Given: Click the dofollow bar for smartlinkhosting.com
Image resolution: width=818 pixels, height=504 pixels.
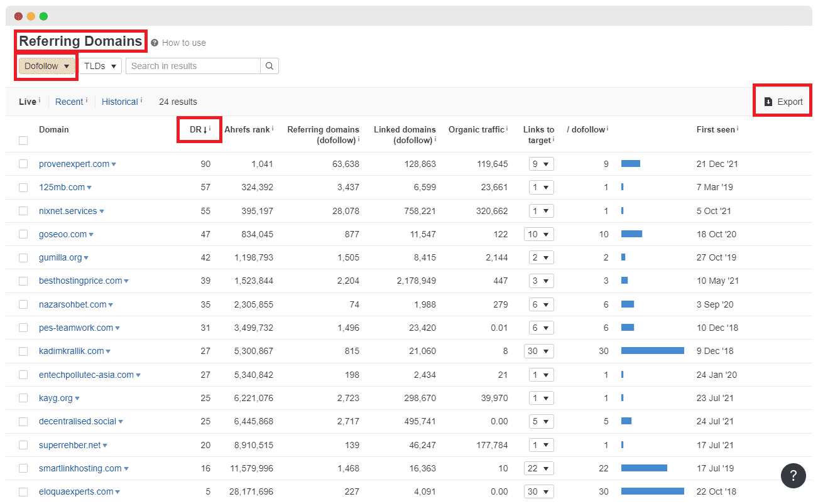Looking at the screenshot, I should click(644, 468).
